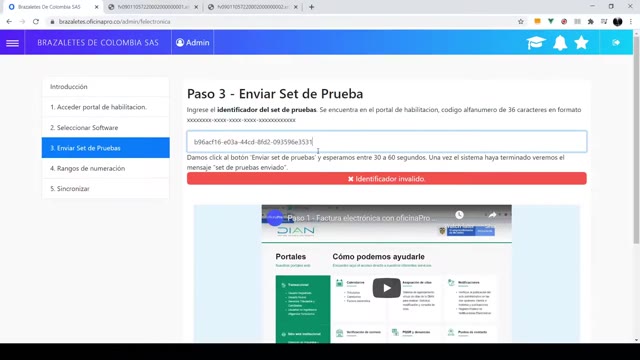Play the embedded YouTube video

tap(386, 288)
